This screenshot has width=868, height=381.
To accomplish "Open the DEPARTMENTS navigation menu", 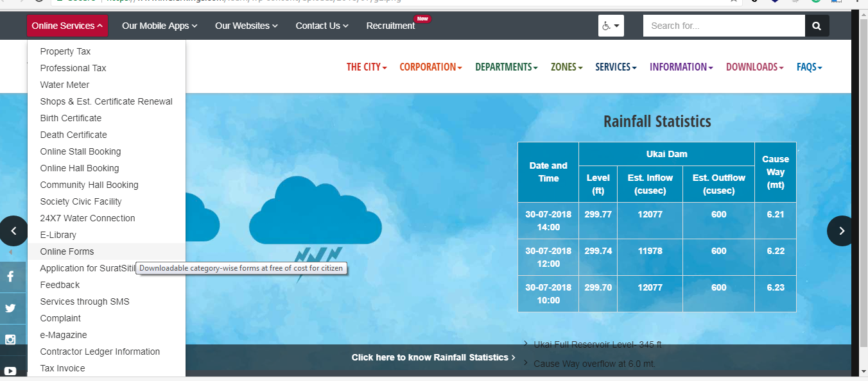I will coord(506,67).
